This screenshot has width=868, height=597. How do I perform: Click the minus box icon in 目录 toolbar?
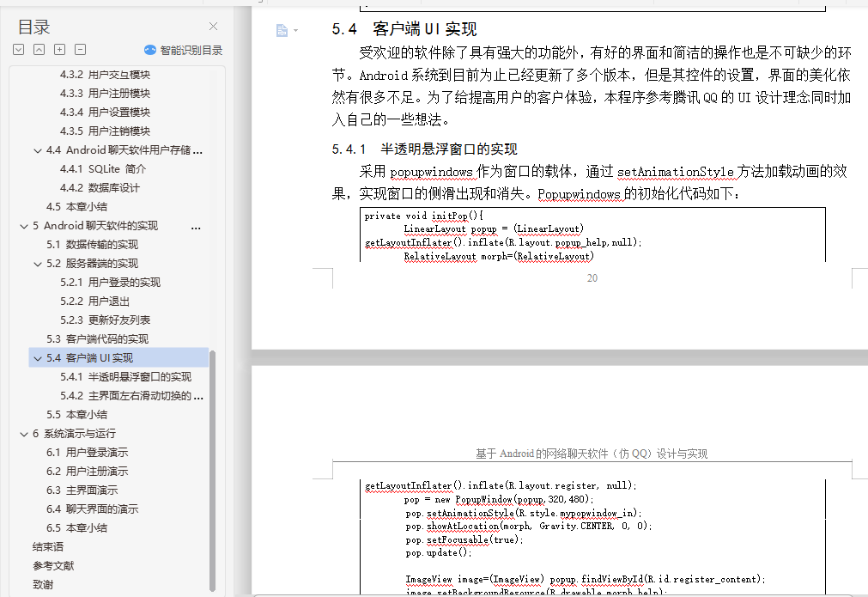pyautogui.click(x=80, y=49)
